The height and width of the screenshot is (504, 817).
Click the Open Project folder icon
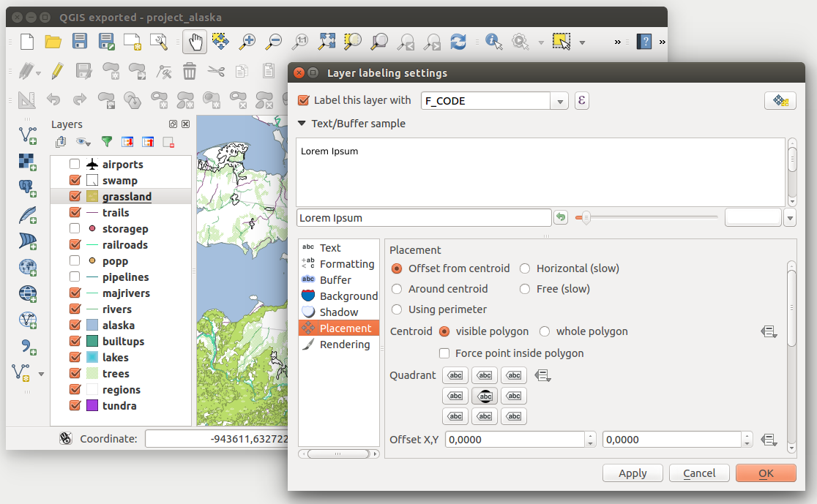[x=53, y=42]
